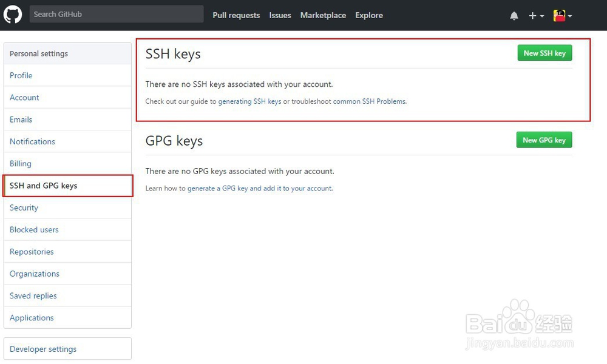Open Explore from the header
This screenshot has height=364, width=607.
pos(369,15)
